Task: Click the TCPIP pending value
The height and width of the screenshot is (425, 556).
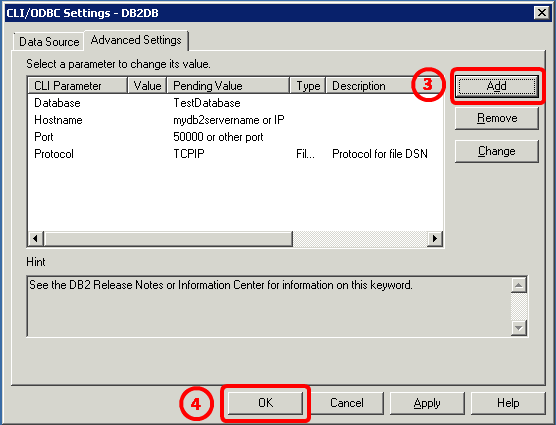Action: 189,154
